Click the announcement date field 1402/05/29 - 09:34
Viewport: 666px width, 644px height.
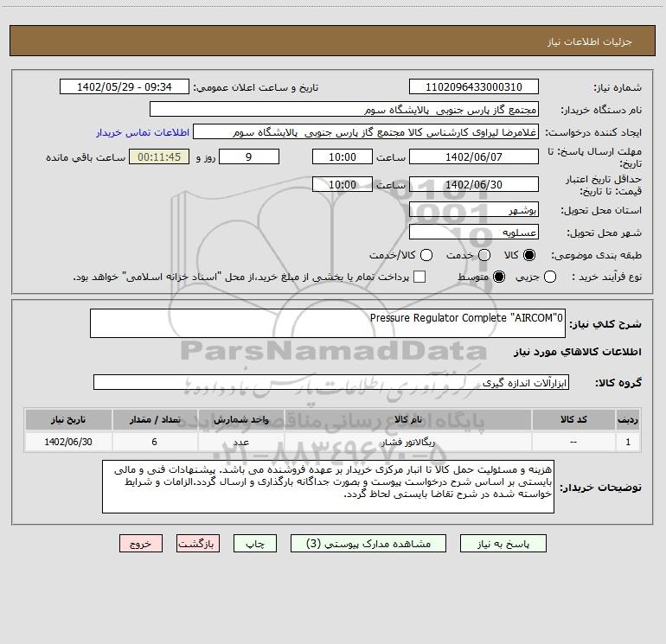coord(125,86)
